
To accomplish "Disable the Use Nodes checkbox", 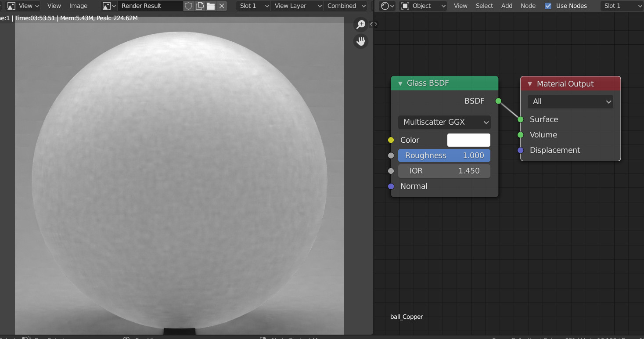I will (548, 6).
